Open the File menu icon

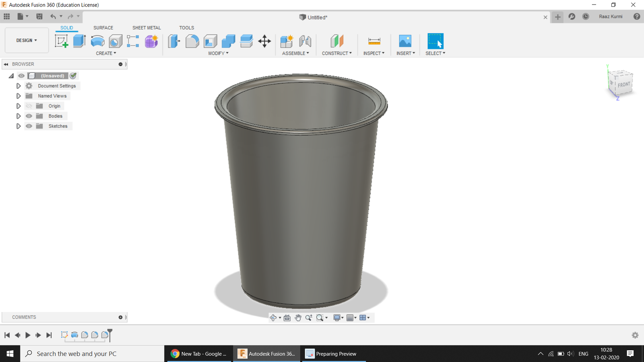(x=20, y=16)
